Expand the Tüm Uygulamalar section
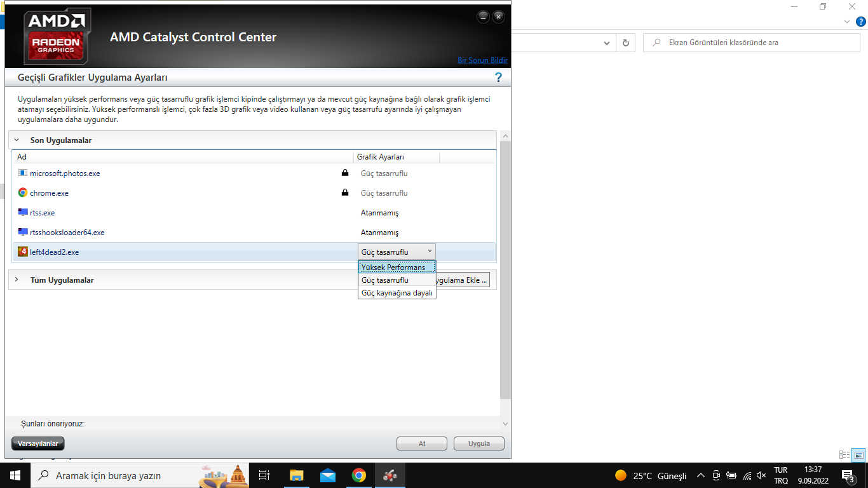Viewport: 868px width, 488px height. [17, 280]
